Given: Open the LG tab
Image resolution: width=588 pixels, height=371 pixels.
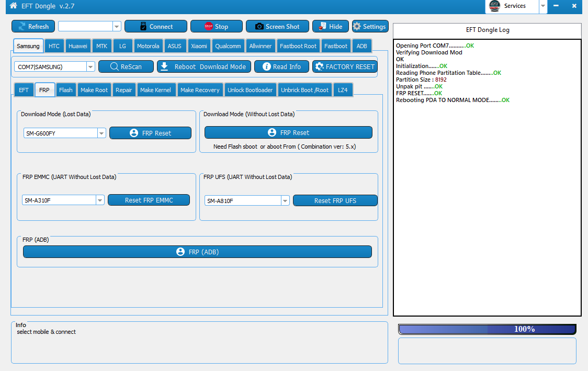Looking at the screenshot, I should [122, 46].
